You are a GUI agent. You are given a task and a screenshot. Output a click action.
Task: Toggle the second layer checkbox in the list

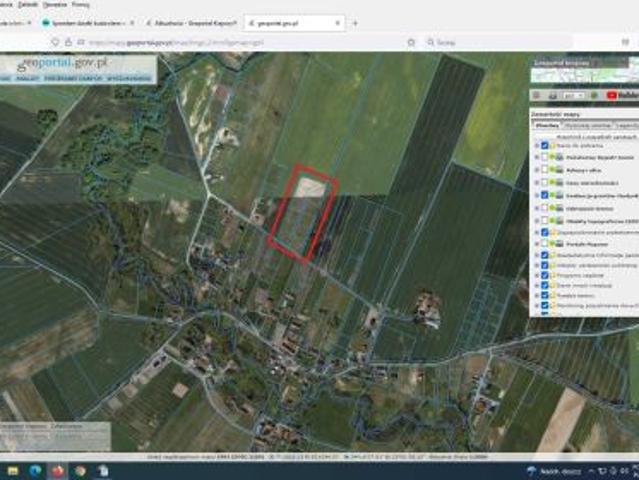coord(545,158)
